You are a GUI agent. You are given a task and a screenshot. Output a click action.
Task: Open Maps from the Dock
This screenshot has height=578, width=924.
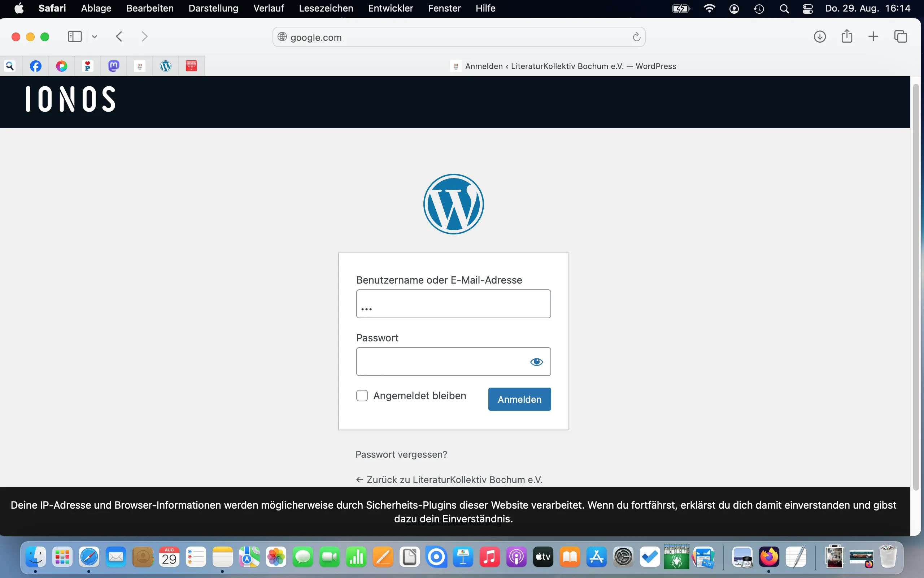click(x=249, y=557)
